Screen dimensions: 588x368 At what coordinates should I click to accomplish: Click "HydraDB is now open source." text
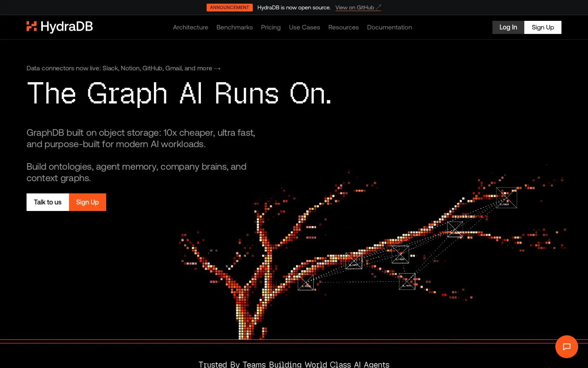tap(294, 7)
